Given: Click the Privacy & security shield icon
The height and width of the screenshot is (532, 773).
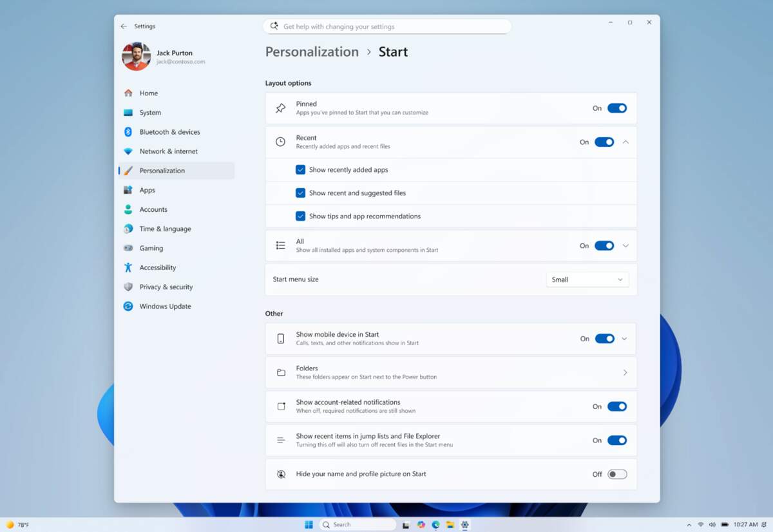Looking at the screenshot, I should [128, 287].
